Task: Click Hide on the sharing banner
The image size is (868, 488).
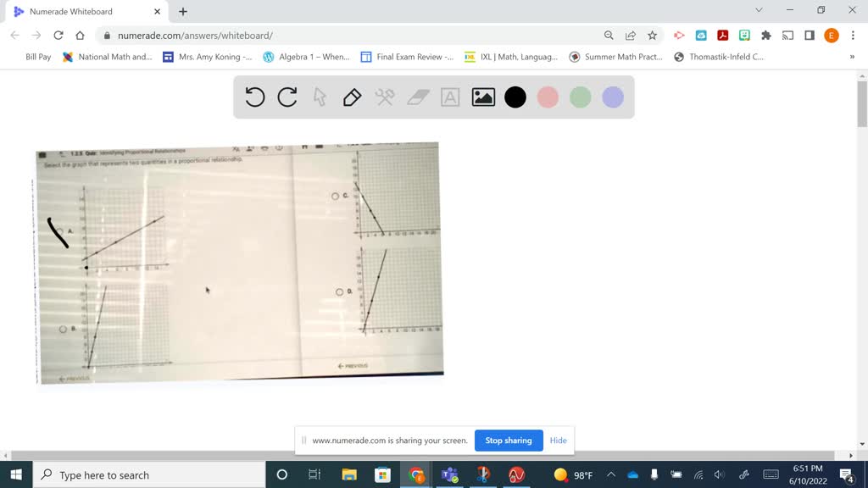Action: tap(558, 441)
